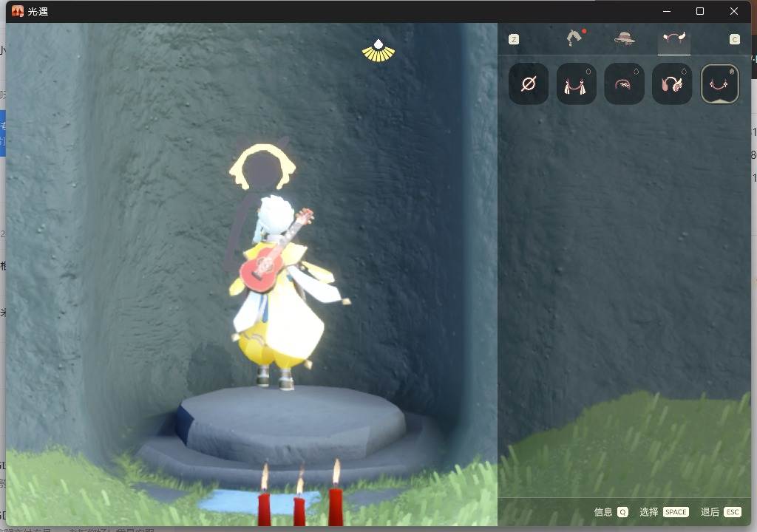Equip the tassel earrings accessory
This screenshot has height=532, width=757.
click(x=576, y=84)
